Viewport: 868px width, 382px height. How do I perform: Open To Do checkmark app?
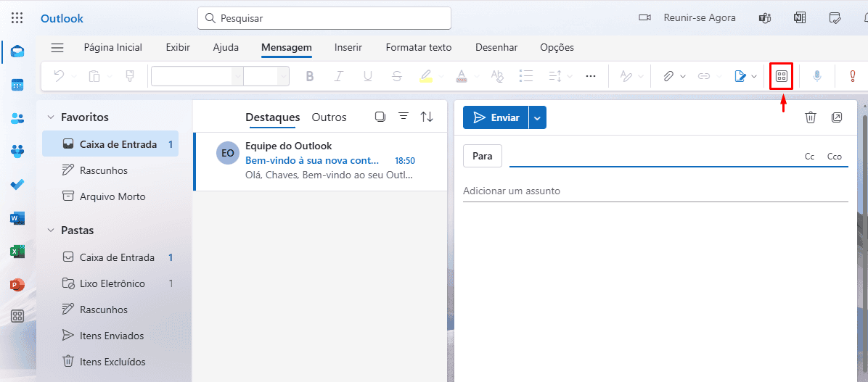(17, 184)
